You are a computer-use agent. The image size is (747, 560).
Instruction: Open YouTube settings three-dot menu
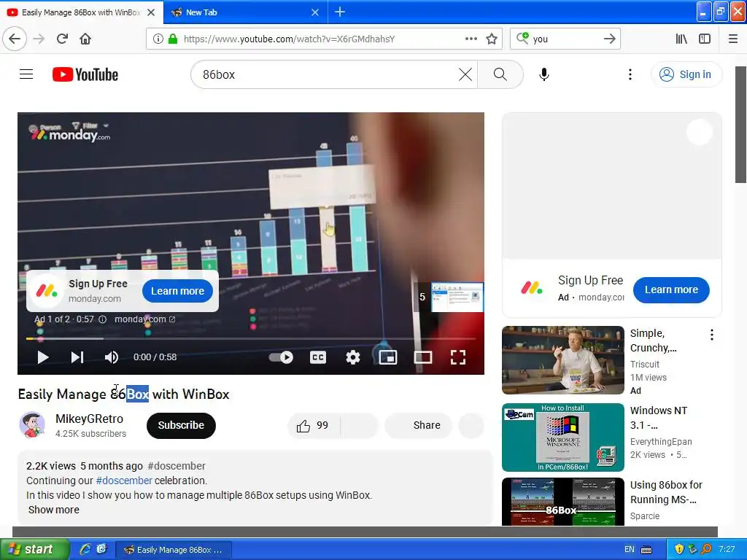(x=630, y=75)
